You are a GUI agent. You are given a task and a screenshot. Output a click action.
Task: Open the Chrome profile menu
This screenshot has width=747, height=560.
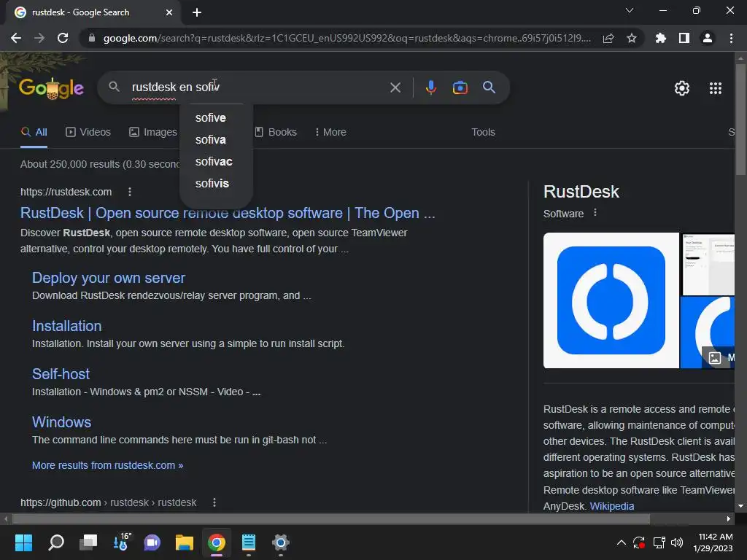[x=708, y=38]
